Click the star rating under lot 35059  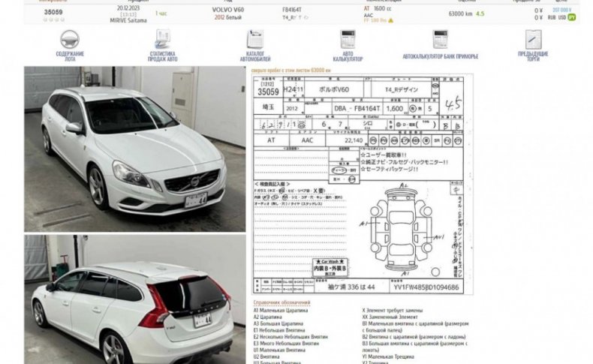tap(54, 20)
